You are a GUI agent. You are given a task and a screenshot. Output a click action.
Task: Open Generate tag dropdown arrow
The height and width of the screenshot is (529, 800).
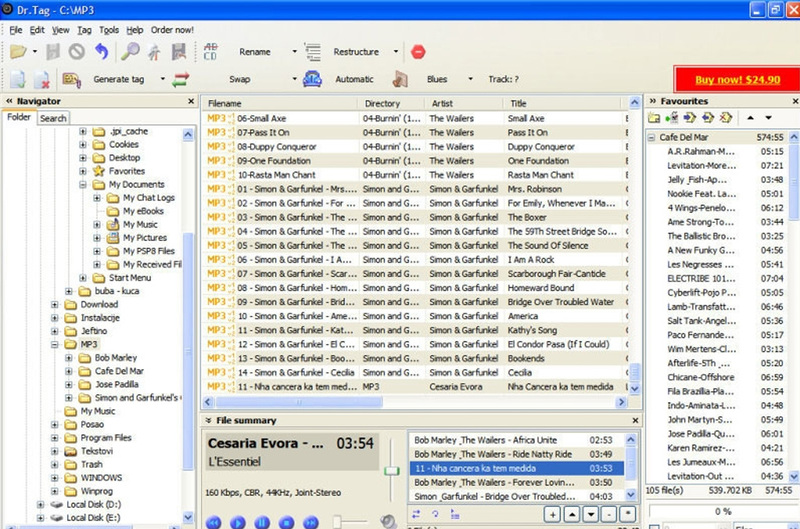tap(163, 79)
